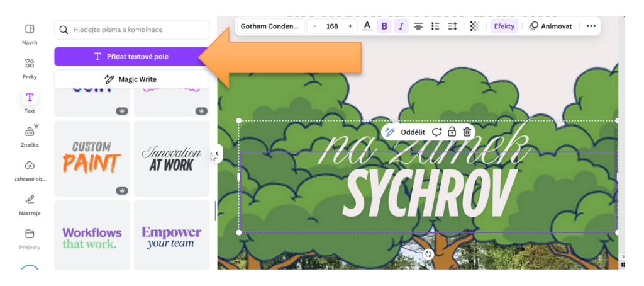Delete the selected group with the trash icon
644x286 pixels.
click(467, 132)
